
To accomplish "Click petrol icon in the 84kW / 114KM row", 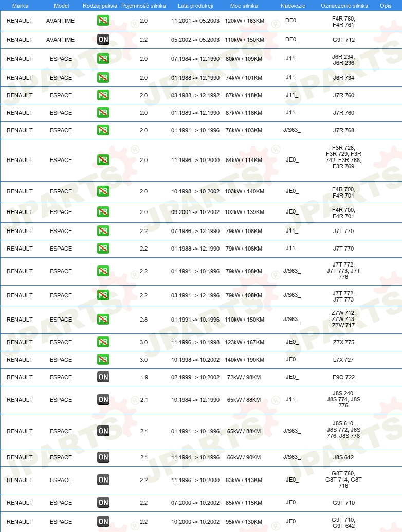I will (103, 160).
